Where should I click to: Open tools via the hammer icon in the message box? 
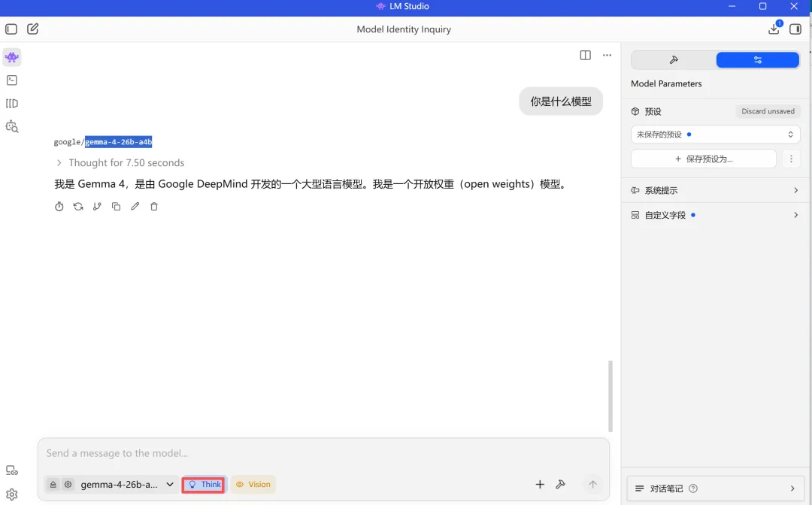tap(560, 484)
